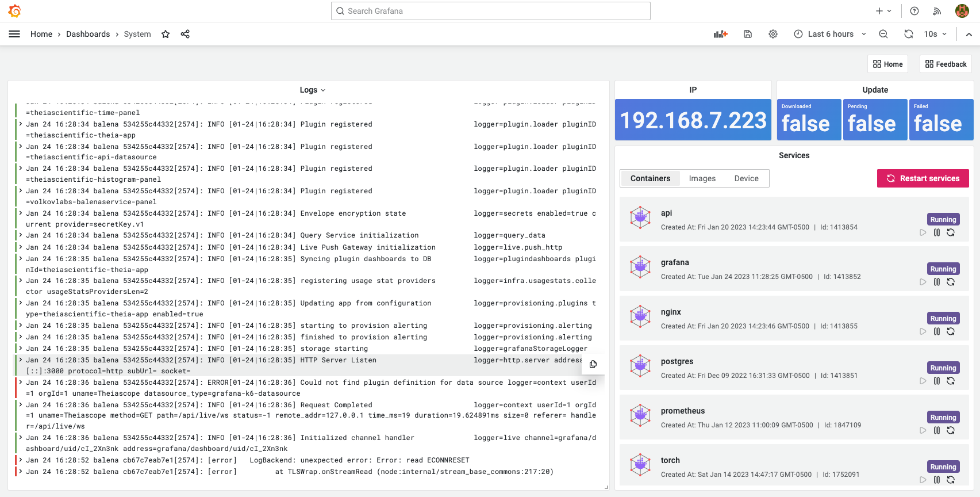The width and height of the screenshot is (980, 497).
Task: Click the Services panel title
Action: pos(794,155)
